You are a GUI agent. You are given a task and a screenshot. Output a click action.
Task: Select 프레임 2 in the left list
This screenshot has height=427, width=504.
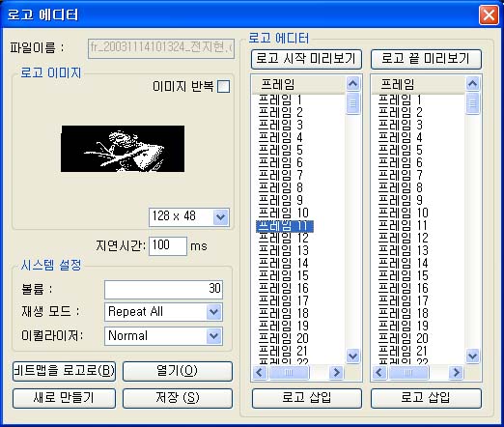click(x=281, y=112)
